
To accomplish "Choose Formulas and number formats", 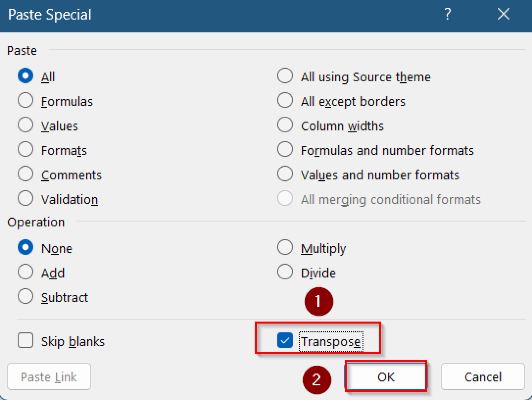I will coord(285,149).
